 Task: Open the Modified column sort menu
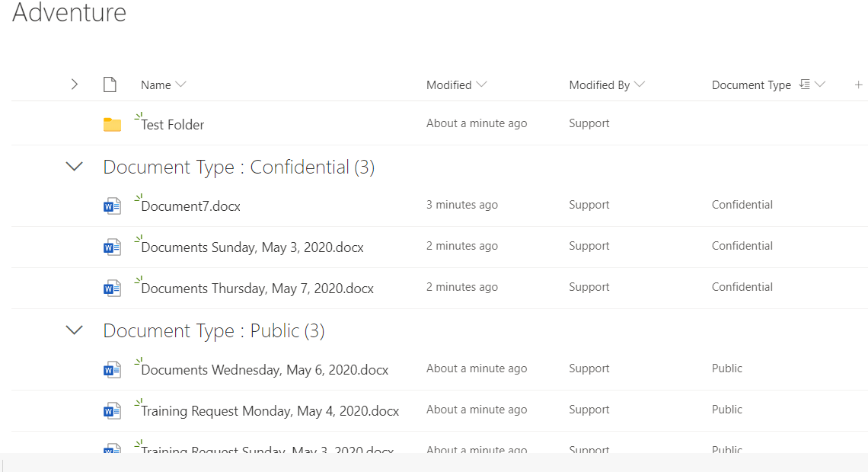pyautogui.click(x=481, y=85)
